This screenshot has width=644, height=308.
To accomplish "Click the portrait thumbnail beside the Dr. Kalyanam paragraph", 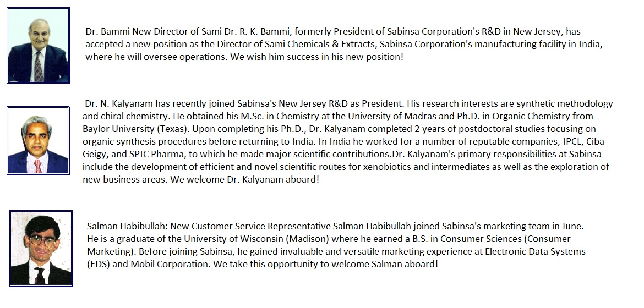I will point(38,141).
